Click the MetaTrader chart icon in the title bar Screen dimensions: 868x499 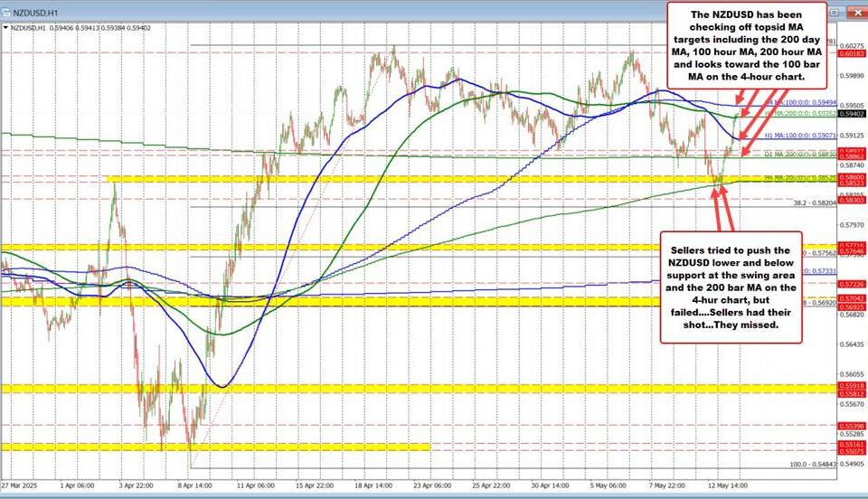click(6, 12)
